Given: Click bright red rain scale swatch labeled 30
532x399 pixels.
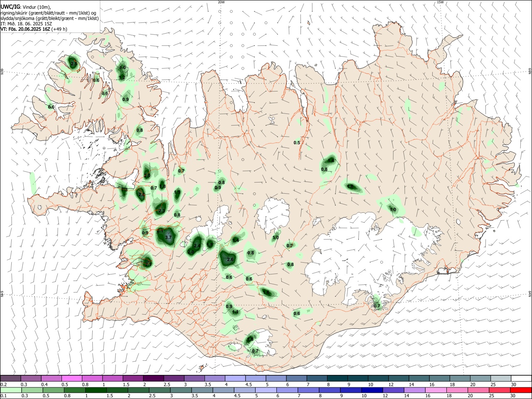Looking at the screenshot, I should pos(521,390).
